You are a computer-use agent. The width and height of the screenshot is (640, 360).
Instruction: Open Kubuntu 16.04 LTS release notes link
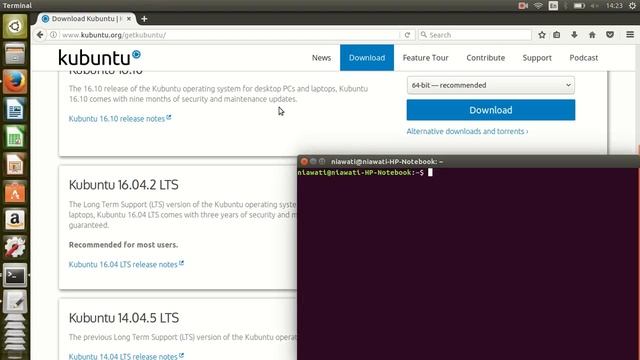126,264
